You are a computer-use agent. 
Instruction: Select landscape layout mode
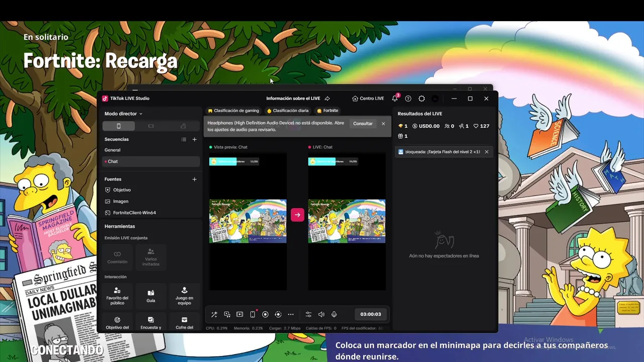(151, 126)
